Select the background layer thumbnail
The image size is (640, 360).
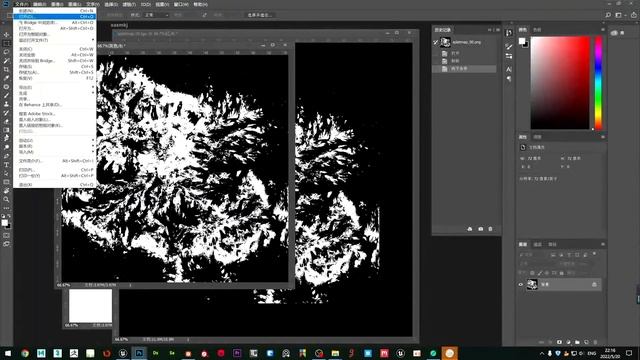coord(532,284)
